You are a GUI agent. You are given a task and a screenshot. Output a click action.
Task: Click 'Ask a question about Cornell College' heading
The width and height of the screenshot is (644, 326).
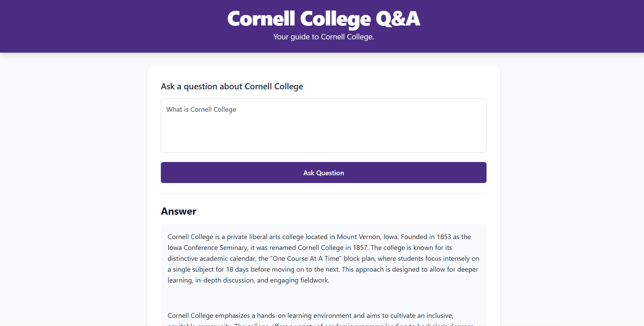[232, 86]
